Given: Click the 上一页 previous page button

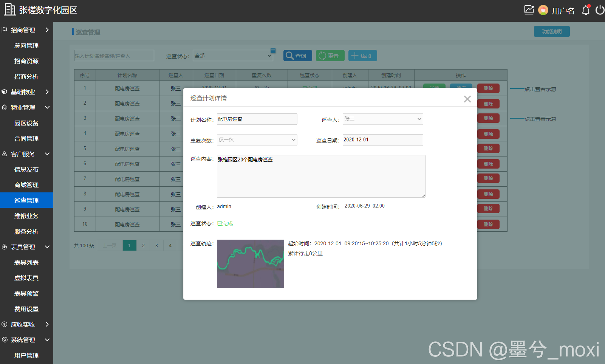Looking at the screenshot, I should pos(110,245).
